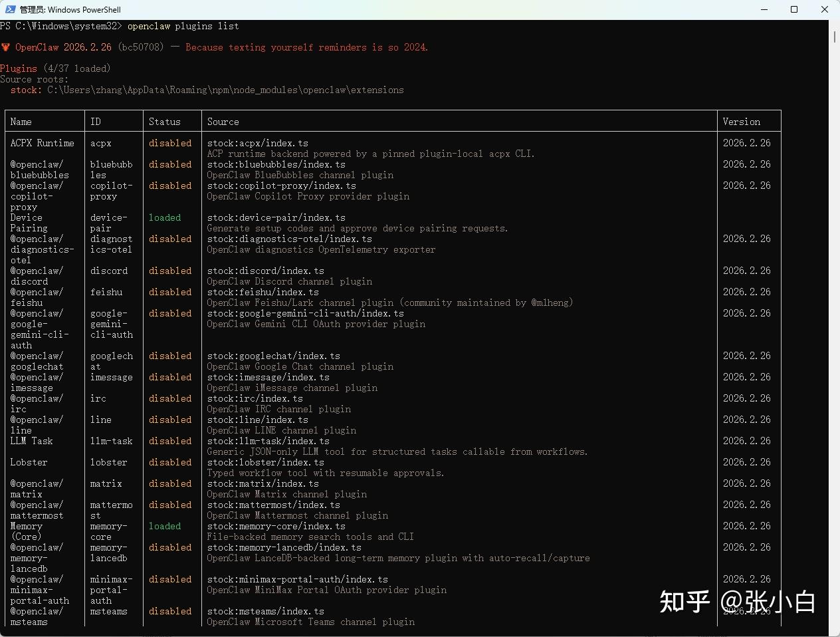Minimize the PowerShell window

click(764, 9)
